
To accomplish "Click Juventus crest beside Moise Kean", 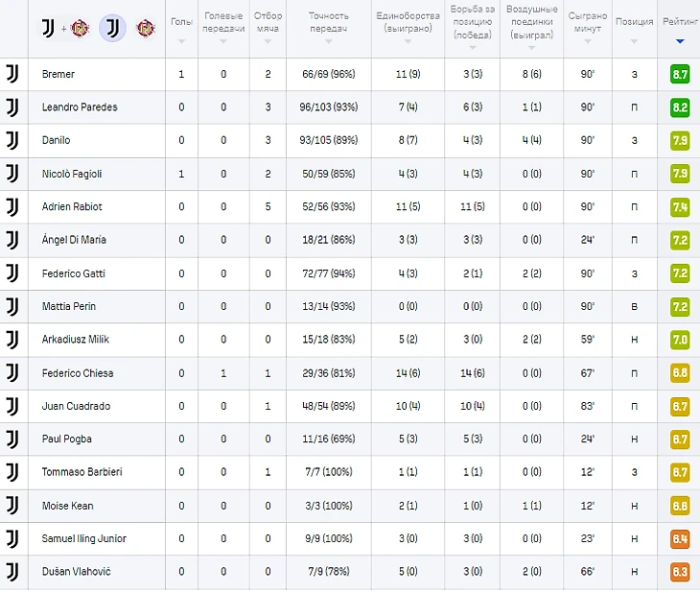I will click(x=12, y=506).
